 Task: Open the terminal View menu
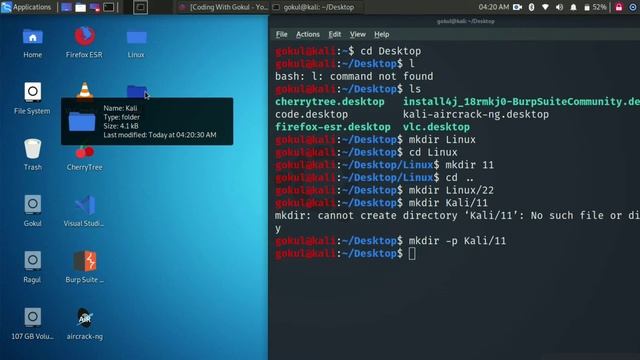358,34
